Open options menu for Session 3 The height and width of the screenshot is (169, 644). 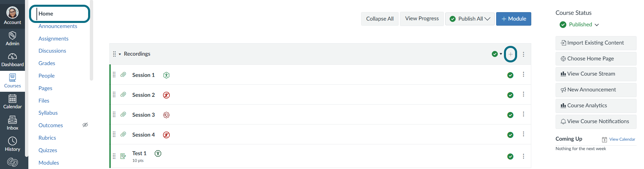pos(524,114)
